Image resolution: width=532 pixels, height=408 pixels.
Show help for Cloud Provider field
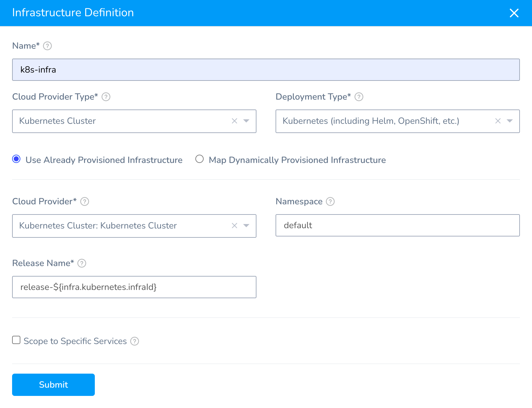tap(85, 201)
